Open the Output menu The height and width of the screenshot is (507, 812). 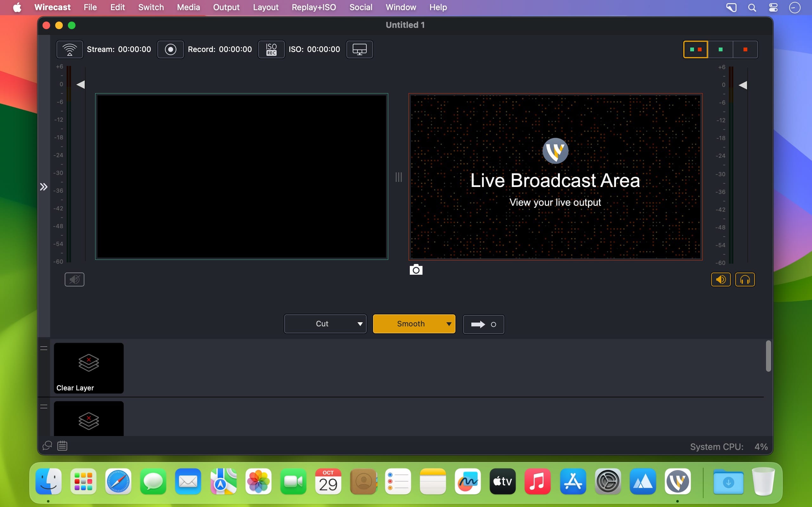coord(226,7)
